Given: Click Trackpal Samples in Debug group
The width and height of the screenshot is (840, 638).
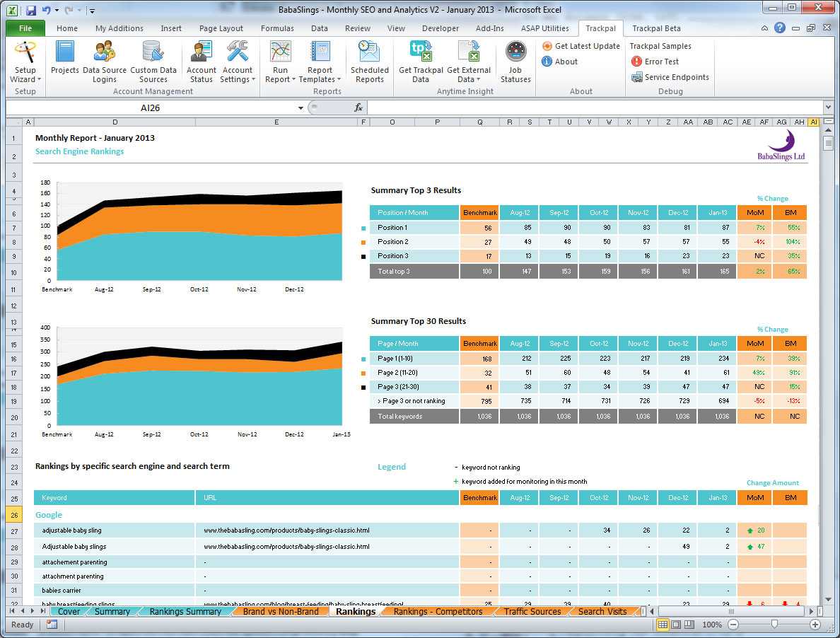Looking at the screenshot, I should (x=660, y=46).
